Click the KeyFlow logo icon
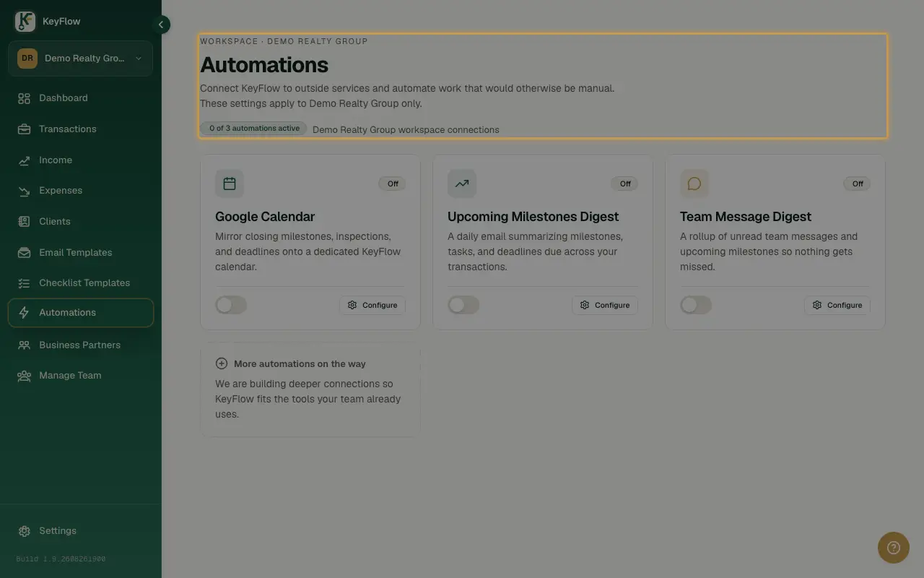The image size is (924, 578). [x=25, y=22]
